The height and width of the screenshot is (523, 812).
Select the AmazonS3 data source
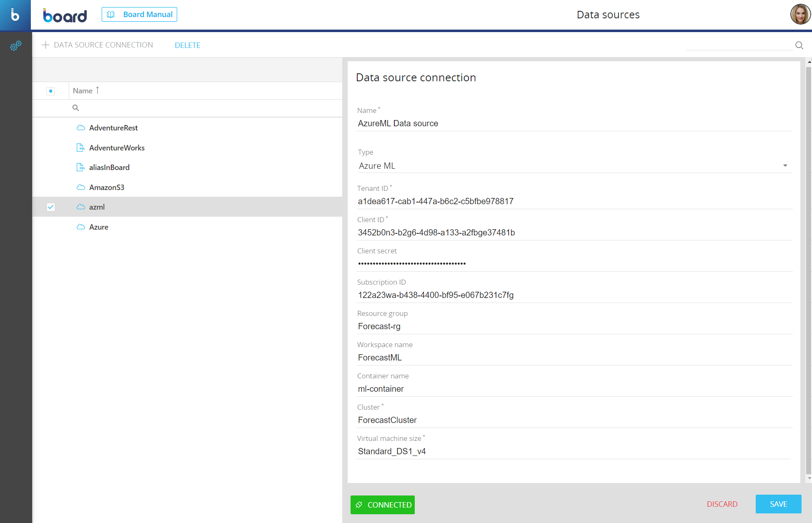click(188, 188)
